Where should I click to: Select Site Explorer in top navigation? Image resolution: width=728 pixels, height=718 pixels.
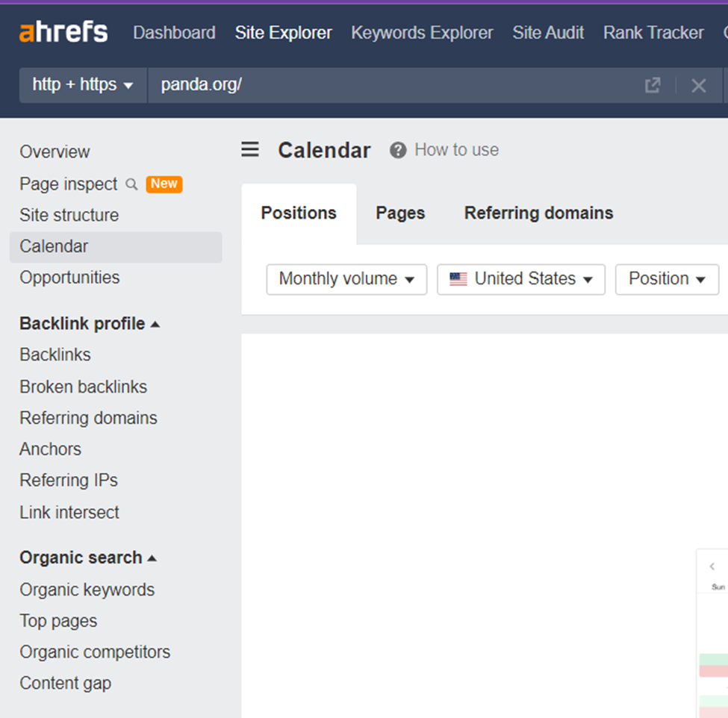pyautogui.click(x=283, y=33)
